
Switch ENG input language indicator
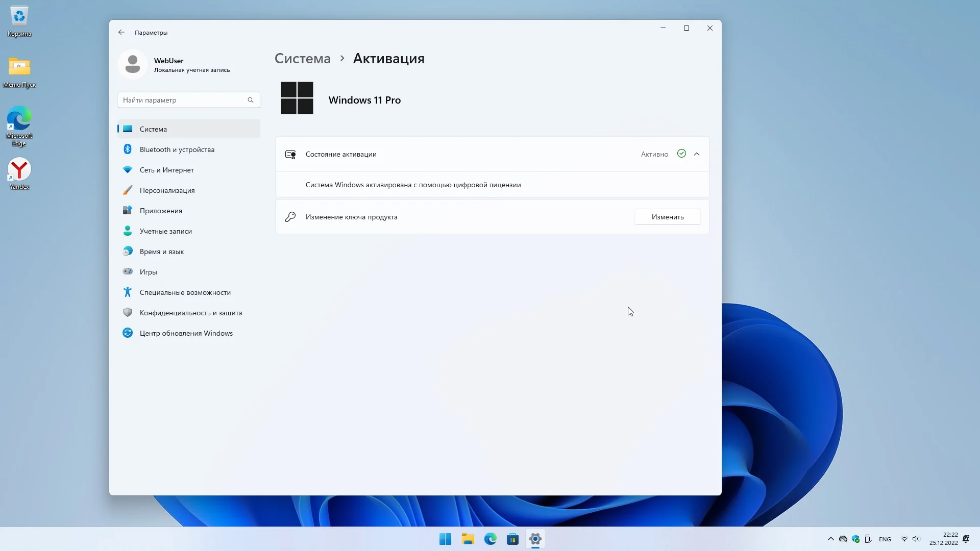(885, 539)
